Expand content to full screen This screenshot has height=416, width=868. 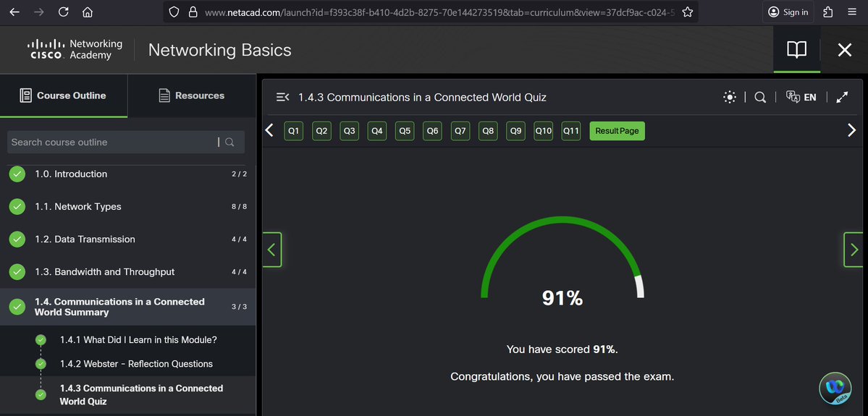842,98
